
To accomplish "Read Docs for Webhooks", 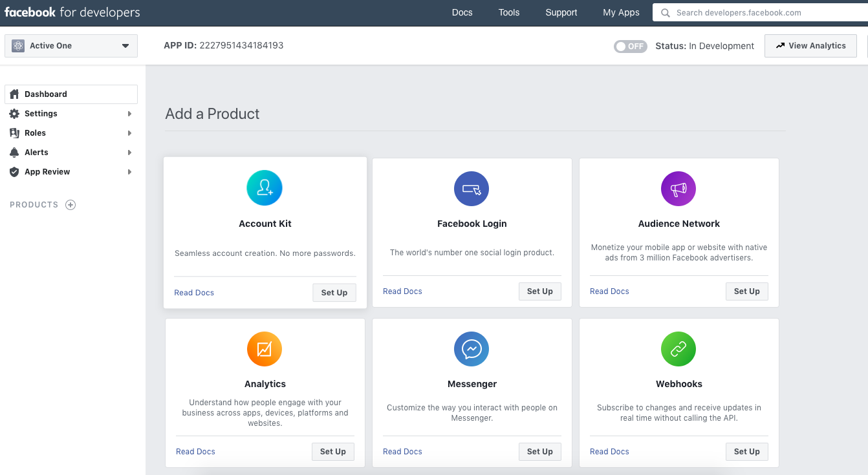I will click(x=609, y=452).
